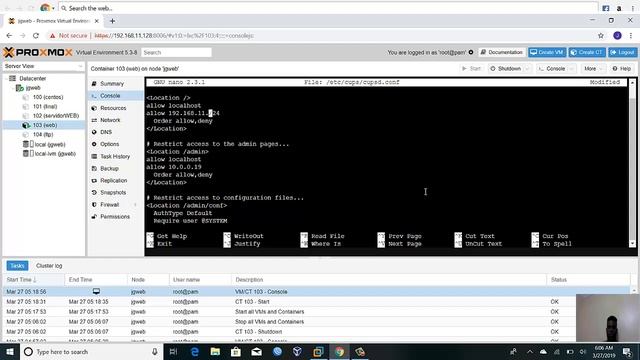This screenshot has width=640, height=360.
Task: Open the Permissions section
Action: (115, 217)
